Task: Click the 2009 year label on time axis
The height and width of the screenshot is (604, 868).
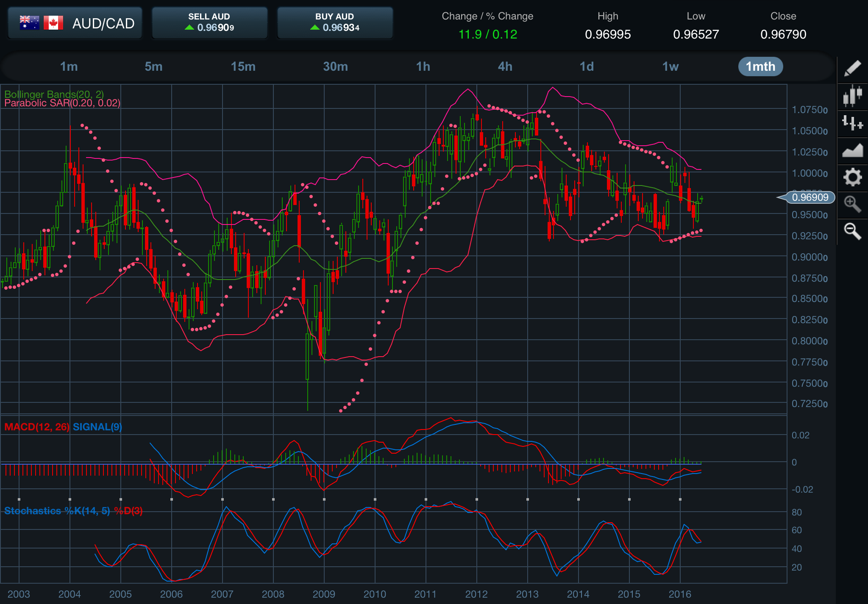Action: point(324,594)
